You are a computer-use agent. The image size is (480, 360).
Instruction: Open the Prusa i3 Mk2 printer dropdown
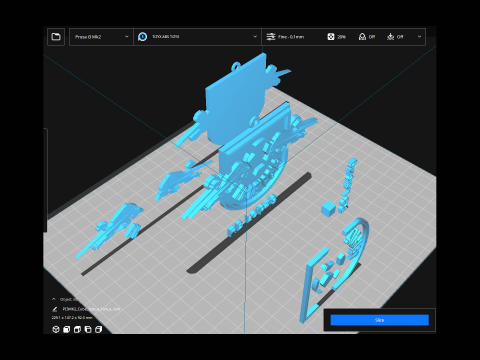[101, 37]
